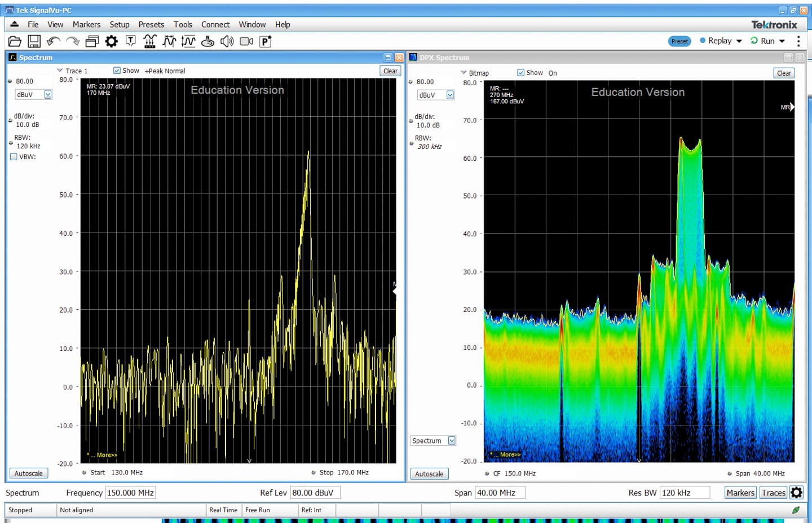
Task: Click Clear button in Spectrum panel
Action: (390, 71)
